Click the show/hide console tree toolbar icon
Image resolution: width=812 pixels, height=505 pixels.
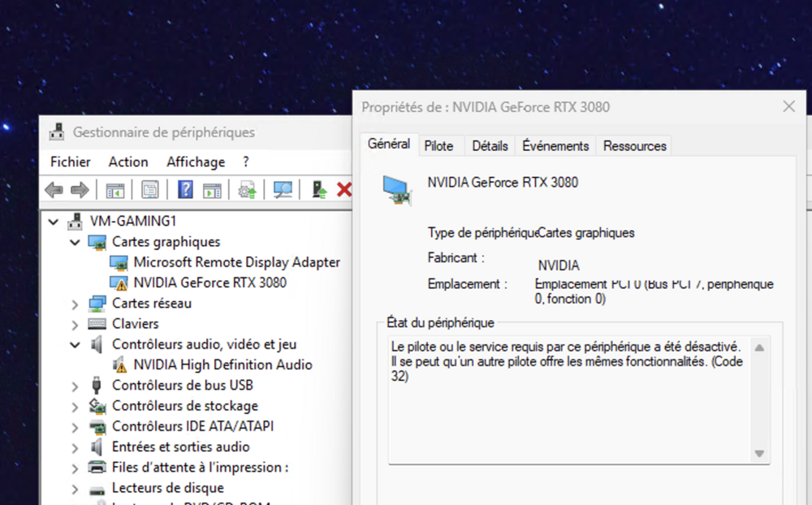(115, 190)
